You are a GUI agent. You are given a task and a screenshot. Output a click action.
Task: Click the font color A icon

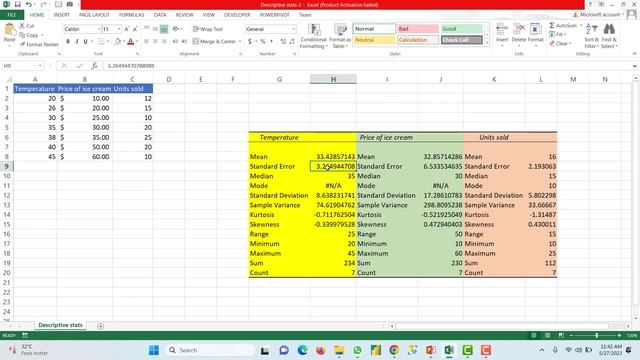[131, 41]
